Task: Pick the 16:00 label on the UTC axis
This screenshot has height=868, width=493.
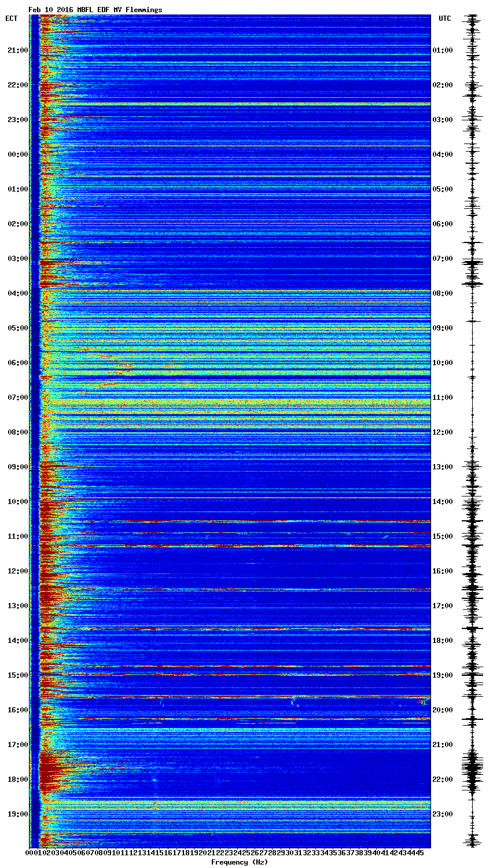Action: click(443, 571)
